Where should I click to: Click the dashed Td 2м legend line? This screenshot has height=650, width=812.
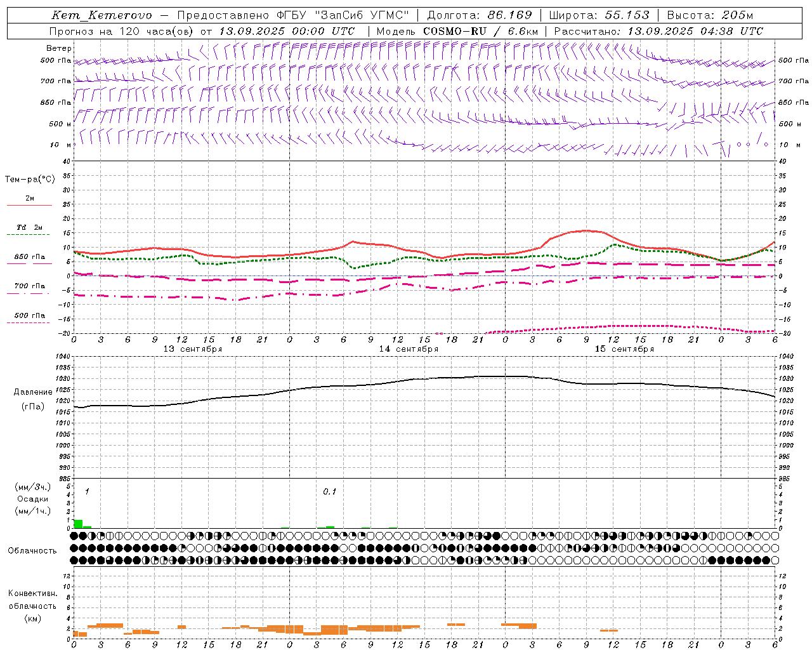pyautogui.click(x=28, y=235)
